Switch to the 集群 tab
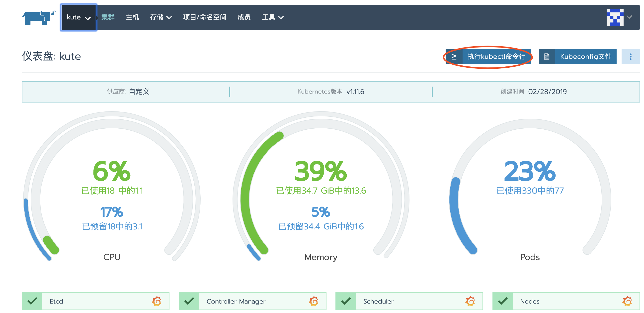Image resolution: width=644 pixels, height=313 pixels. 107,17
